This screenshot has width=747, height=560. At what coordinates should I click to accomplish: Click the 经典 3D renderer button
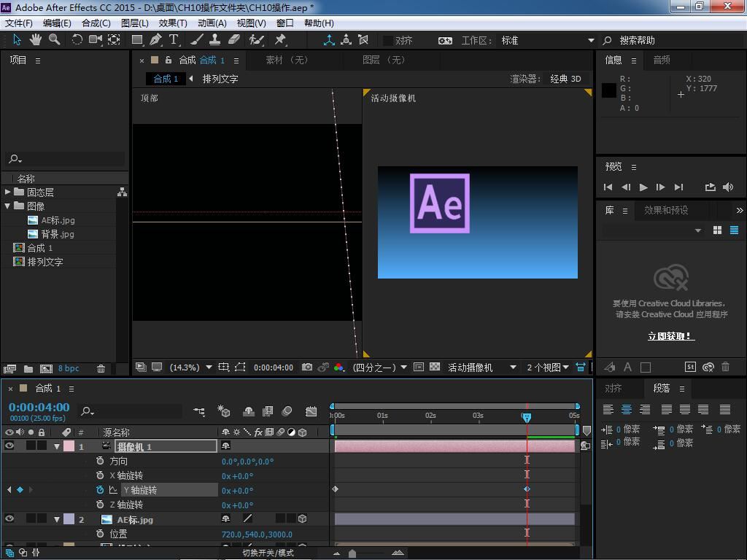565,79
